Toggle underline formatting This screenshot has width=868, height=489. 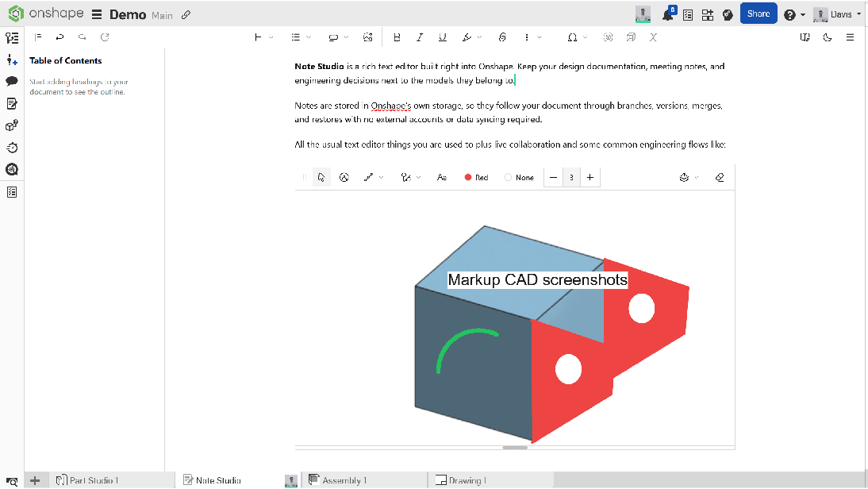pos(442,37)
